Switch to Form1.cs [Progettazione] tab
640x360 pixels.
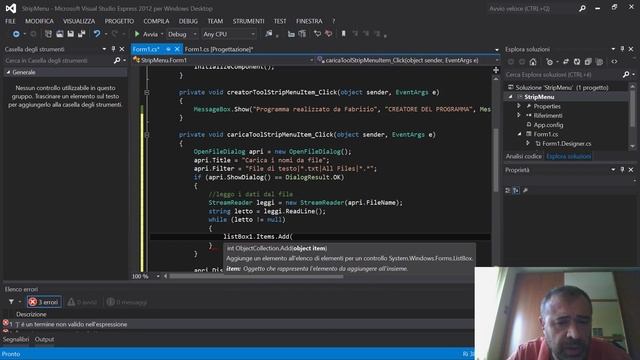pyautogui.click(x=219, y=49)
